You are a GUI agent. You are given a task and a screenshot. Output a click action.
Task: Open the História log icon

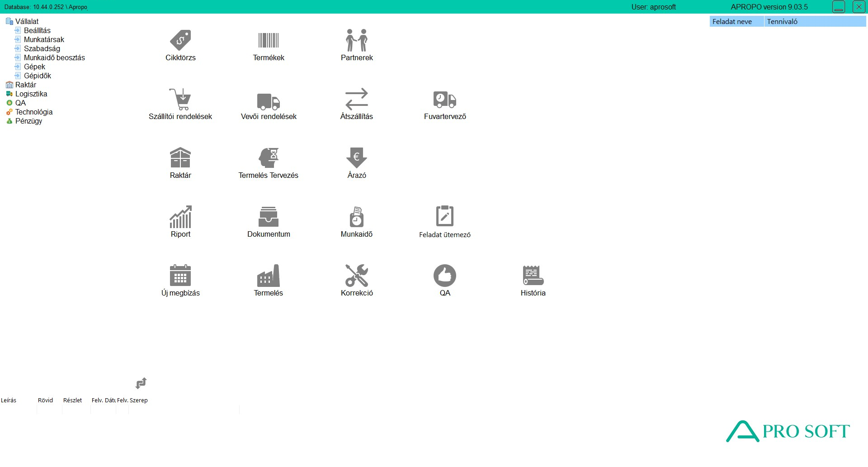pos(533,276)
